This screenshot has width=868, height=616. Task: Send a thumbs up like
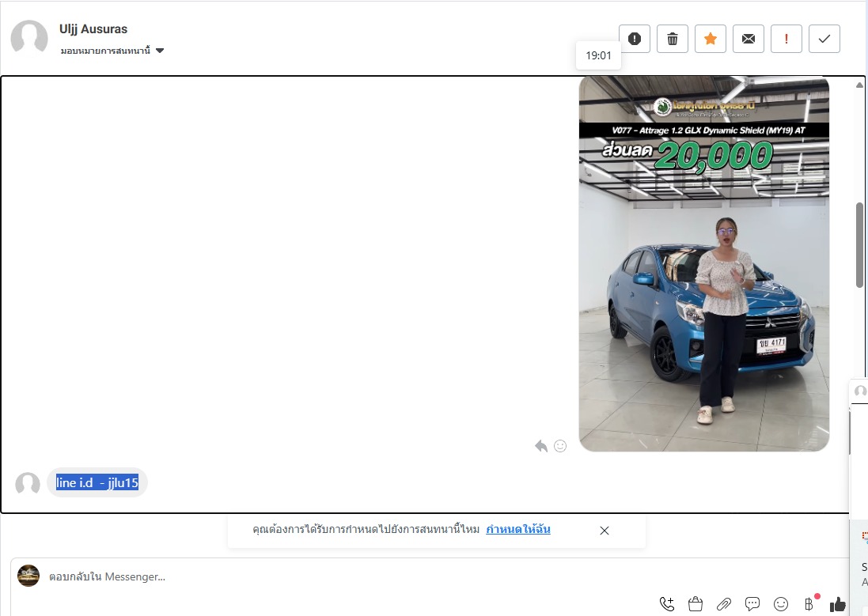coord(838,604)
